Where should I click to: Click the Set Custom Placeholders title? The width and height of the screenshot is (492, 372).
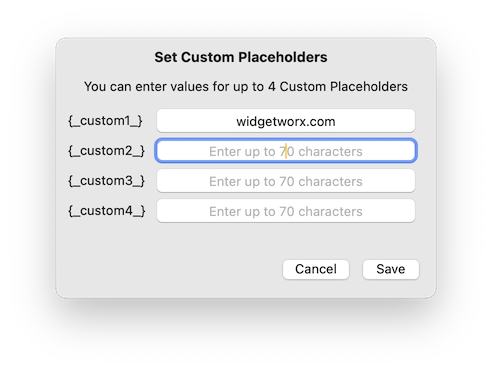[241, 57]
